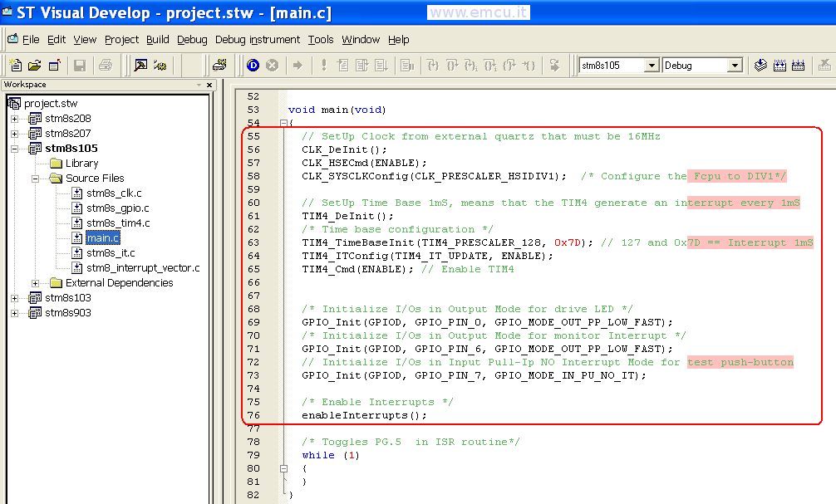
Task: Expand the stm8s208 project node
Action: (14, 119)
